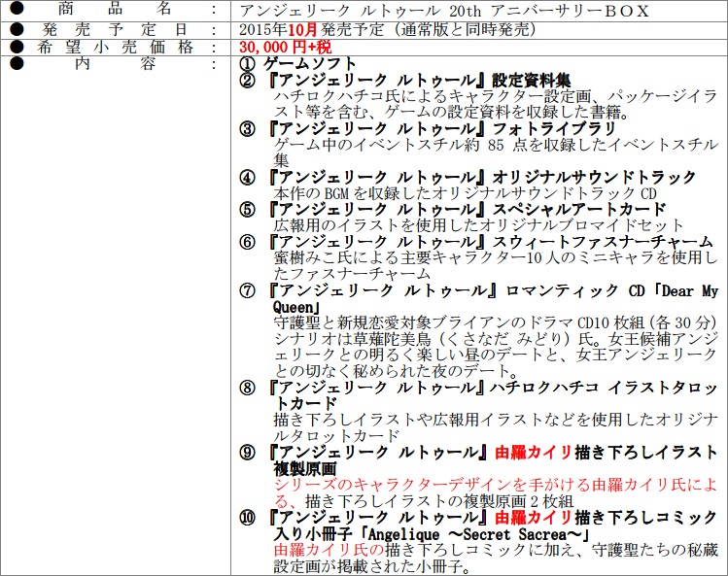Click the Queen」 continuation line
This screenshot has height=576, width=728.
tap(296, 307)
